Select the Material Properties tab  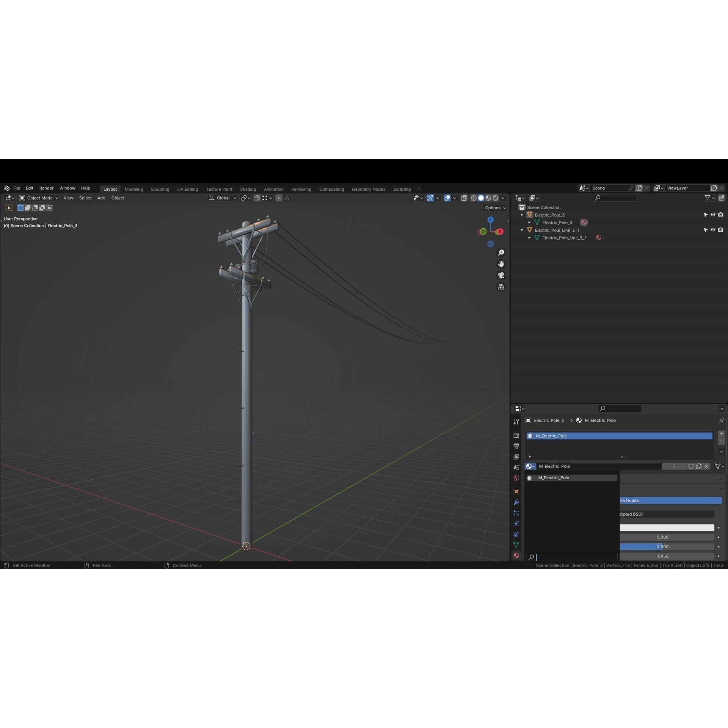[x=516, y=555]
